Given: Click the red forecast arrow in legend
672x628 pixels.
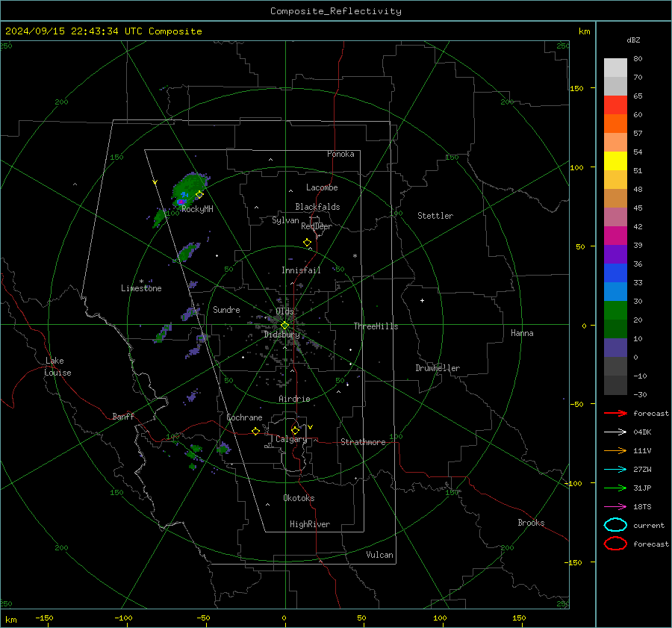Looking at the screenshot, I should tap(615, 413).
